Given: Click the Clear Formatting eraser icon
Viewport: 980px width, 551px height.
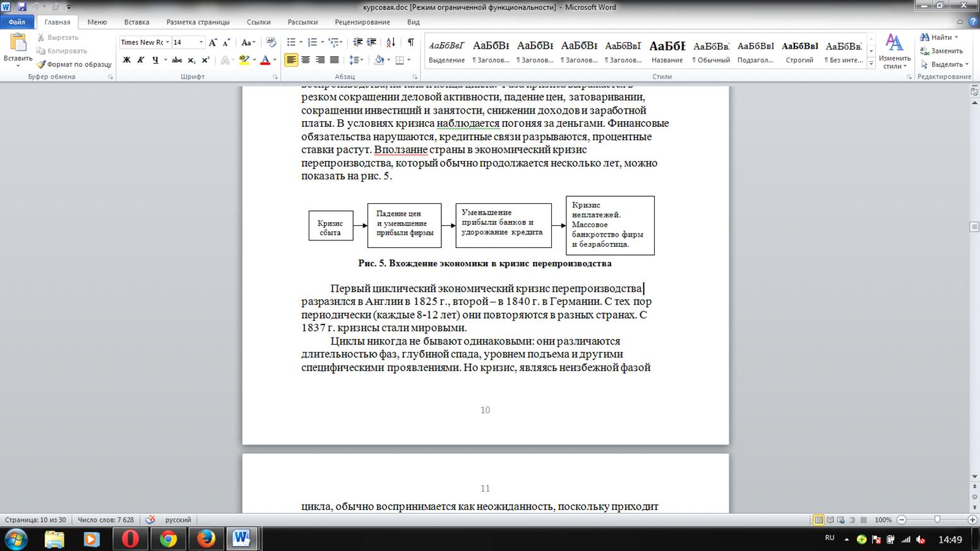Looking at the screenshot, I should [272, 42].
